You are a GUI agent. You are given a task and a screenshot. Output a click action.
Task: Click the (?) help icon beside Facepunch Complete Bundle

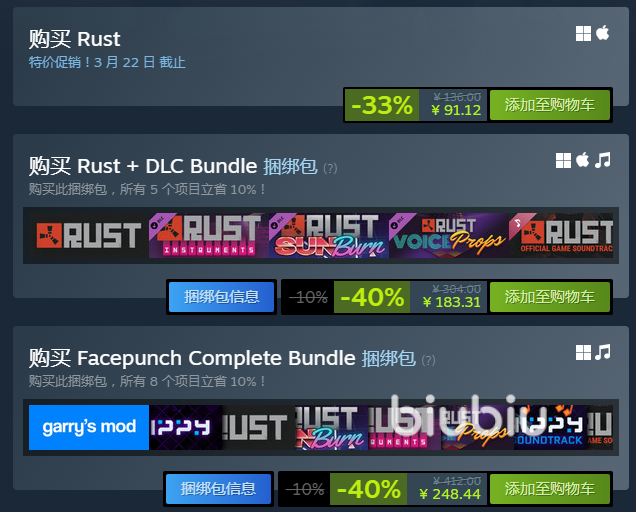[428, 360]
